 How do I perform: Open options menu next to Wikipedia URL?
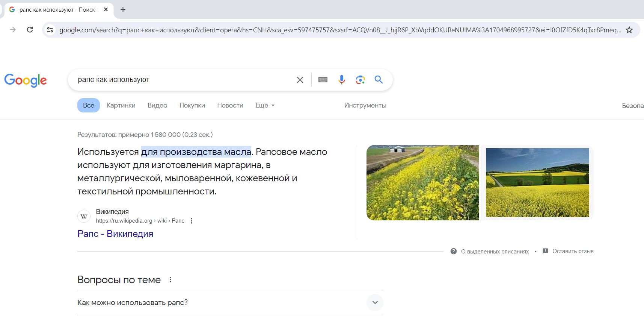(x=192, y=221)
